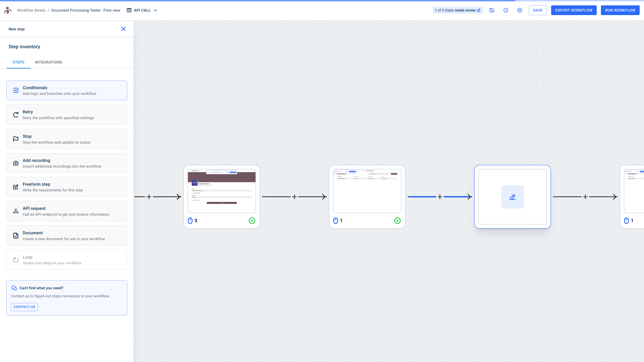Close the New step panel
The height and width of the screenshot is (362, 644).
(123, 29)
